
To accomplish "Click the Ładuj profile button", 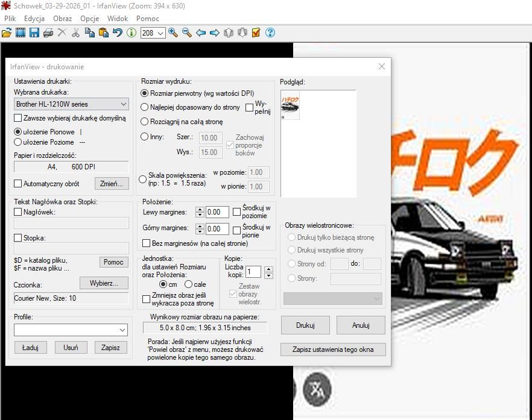I will pos(31,348).
